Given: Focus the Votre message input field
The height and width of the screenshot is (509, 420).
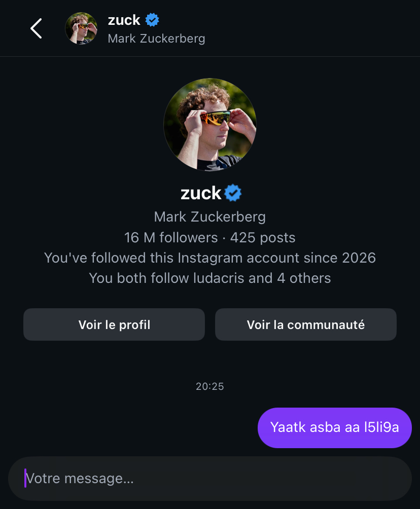Looking at the screenshot, I should coord(210,479).
